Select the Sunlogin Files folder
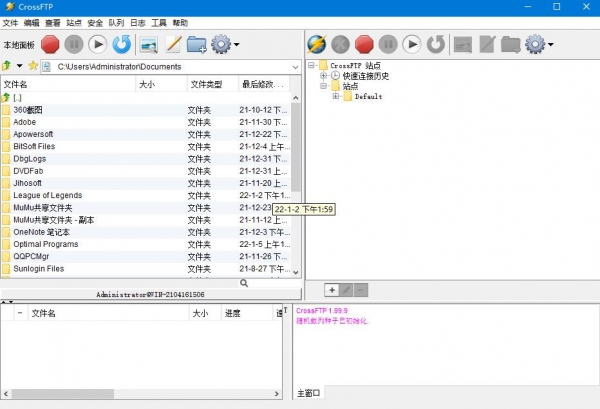600x409 pixels. tap(145, 269)
